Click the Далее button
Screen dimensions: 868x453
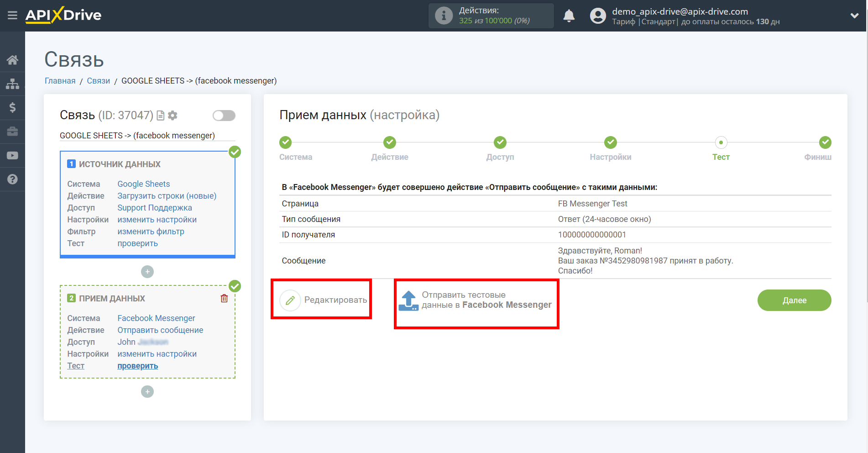click(794, 300)
